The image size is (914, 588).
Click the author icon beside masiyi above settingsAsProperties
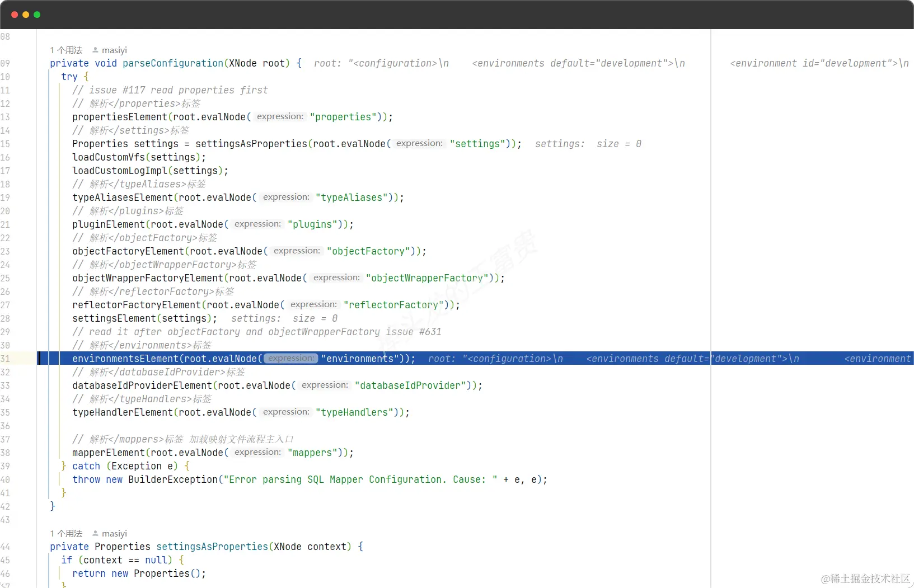coord(95,533)
